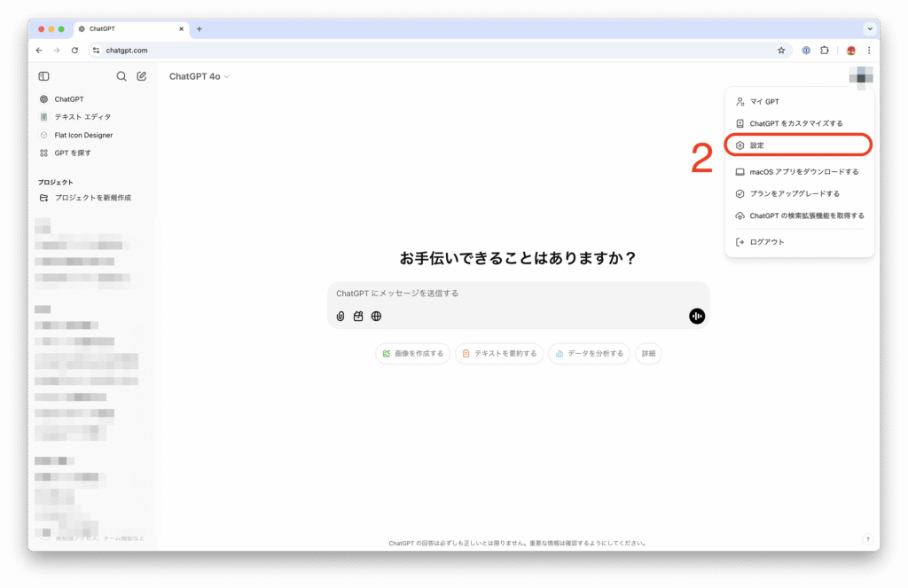Start a new chat with pencil icon

pyautogui.click(x=141, y=76)
